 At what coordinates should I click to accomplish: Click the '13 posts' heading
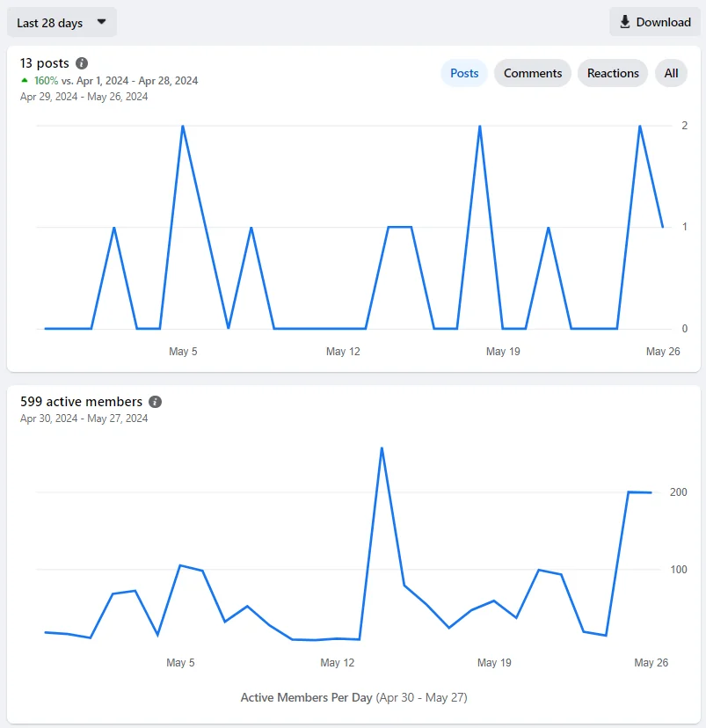45,63
